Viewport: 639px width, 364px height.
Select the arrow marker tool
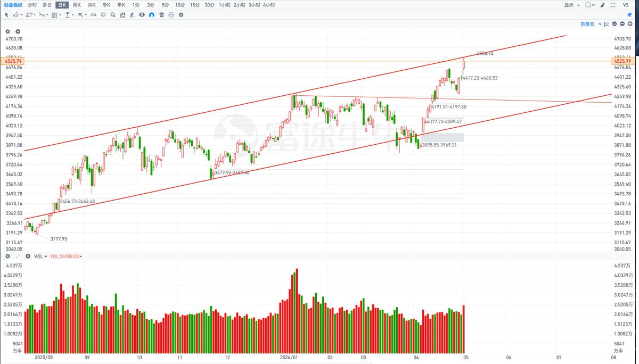(80, 15)
